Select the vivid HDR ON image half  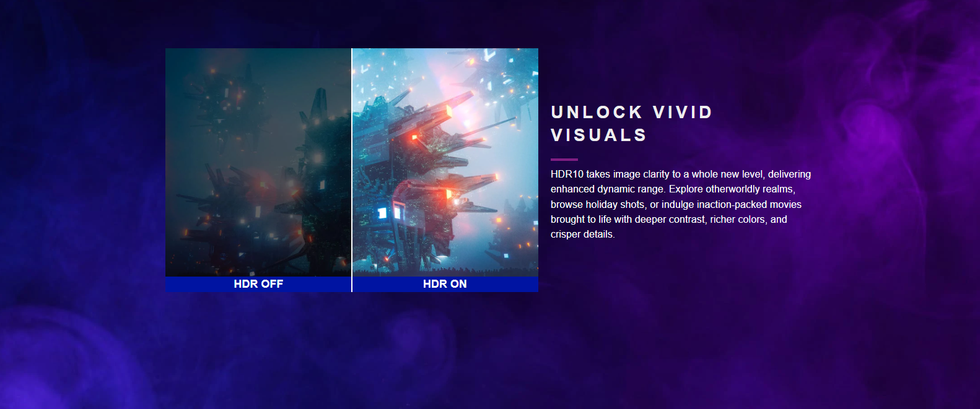[445, 162]
